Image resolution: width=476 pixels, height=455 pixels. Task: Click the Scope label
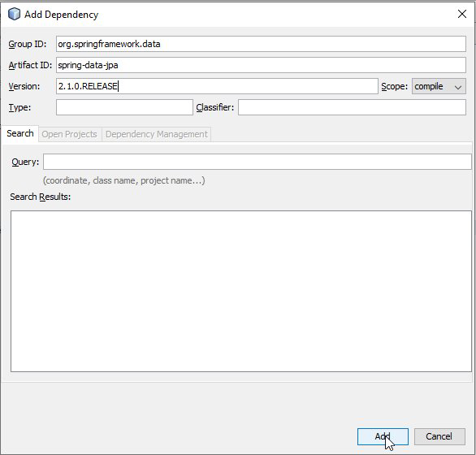394,87
